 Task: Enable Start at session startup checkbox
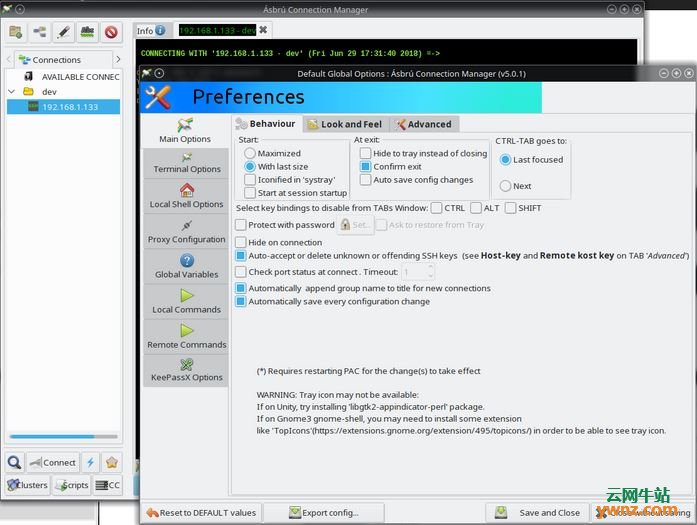pos(250,193)
